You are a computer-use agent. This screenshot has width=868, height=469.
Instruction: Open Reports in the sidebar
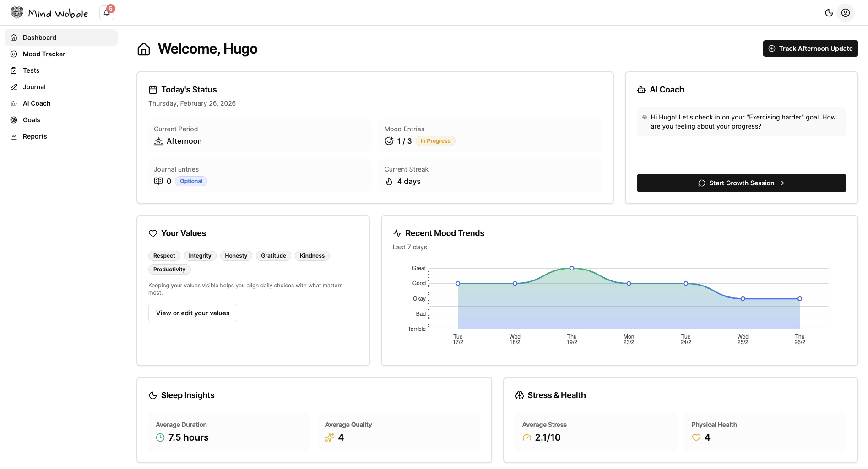click(61, 136)
